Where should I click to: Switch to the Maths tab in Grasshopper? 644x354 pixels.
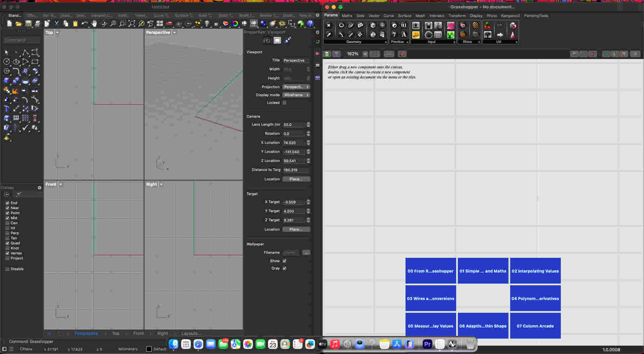pos(347,16)
